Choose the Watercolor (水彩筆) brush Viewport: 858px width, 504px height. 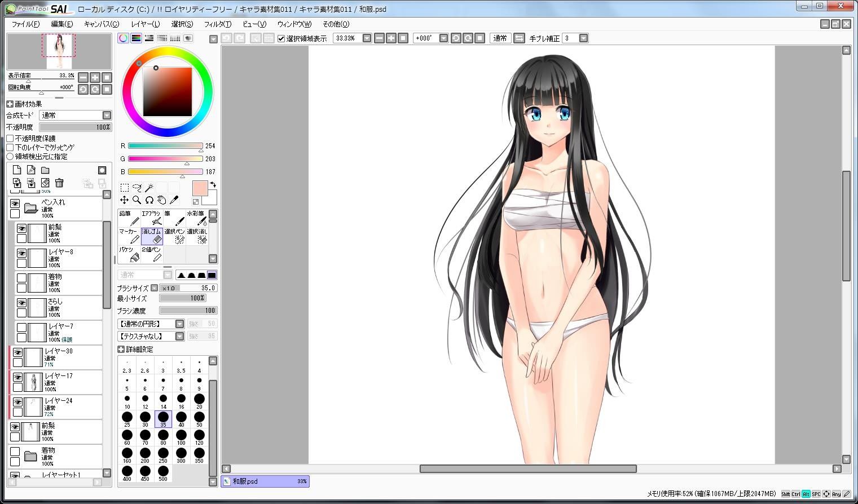pos(197,218)
